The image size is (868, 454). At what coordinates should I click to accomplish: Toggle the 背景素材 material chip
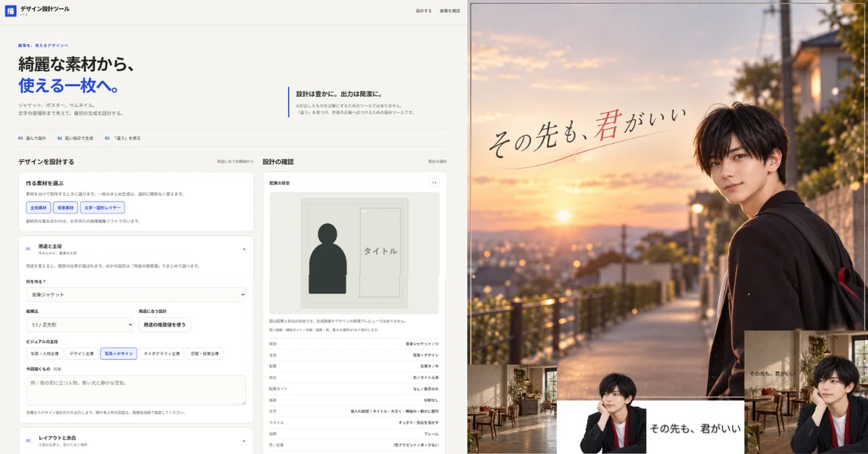(x=65, y=207)
